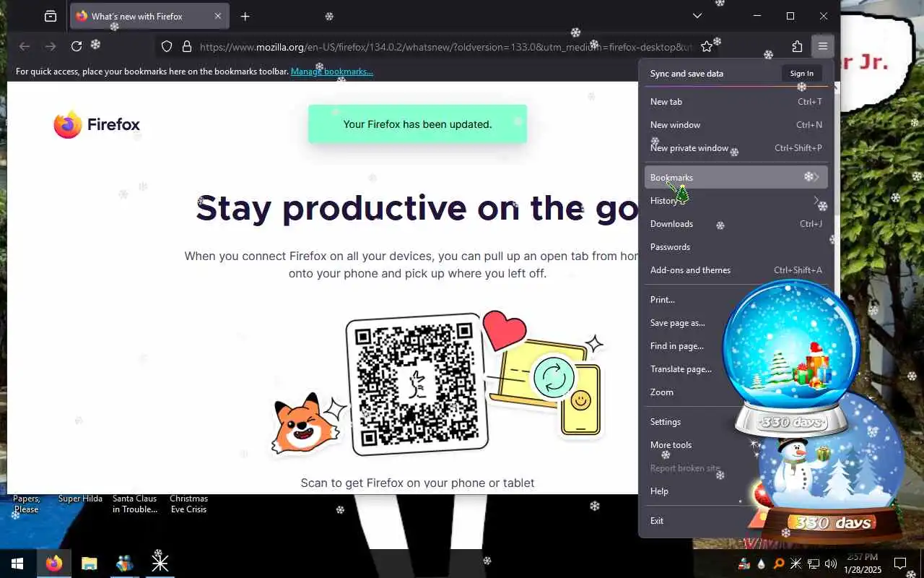The width and height of the screenshot is (924, 578).
Task: Click the Super Hilda desktop label
Action: (80, 499)
